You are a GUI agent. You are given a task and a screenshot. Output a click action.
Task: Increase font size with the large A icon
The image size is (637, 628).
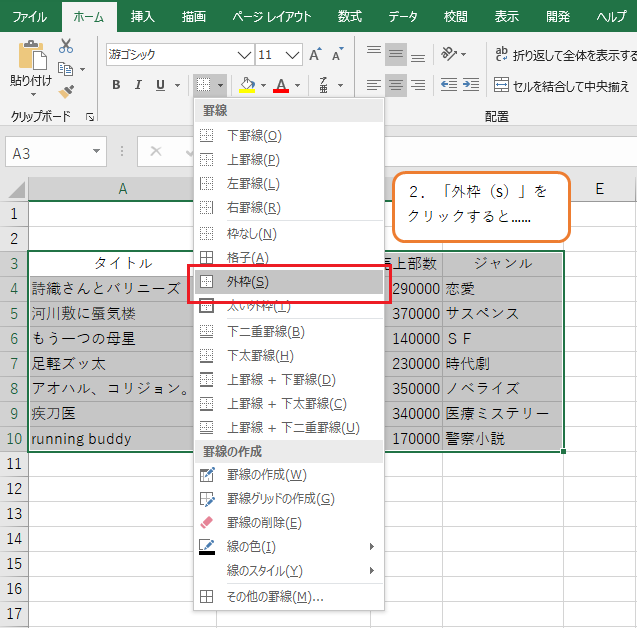pyautogui.click(x=315, y=54)
